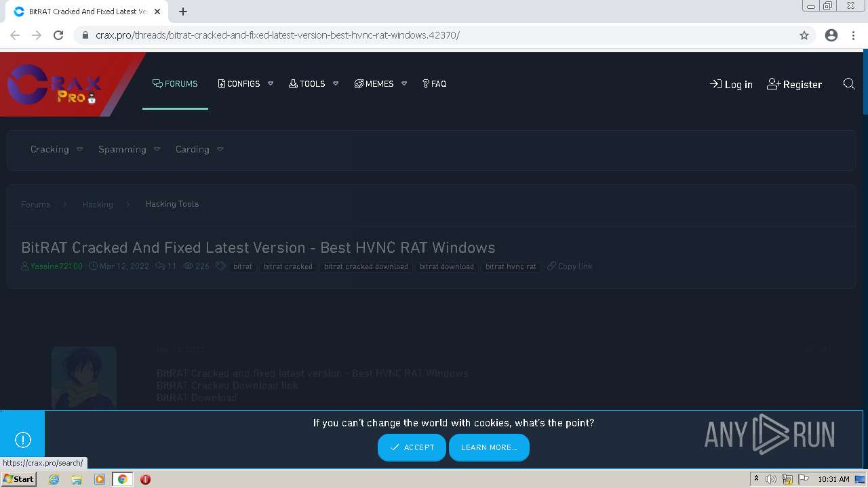
Task: Open the FORUMS navigation tab
Action: coord(175,84)
